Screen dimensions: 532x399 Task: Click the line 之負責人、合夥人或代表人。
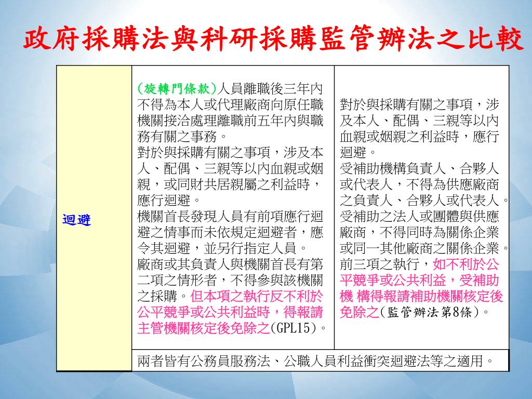(424, 201)
